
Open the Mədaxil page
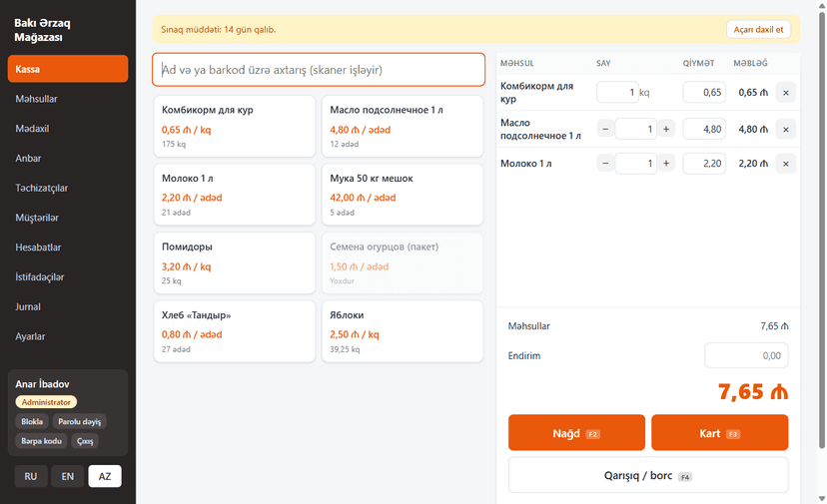click(68, 128)
